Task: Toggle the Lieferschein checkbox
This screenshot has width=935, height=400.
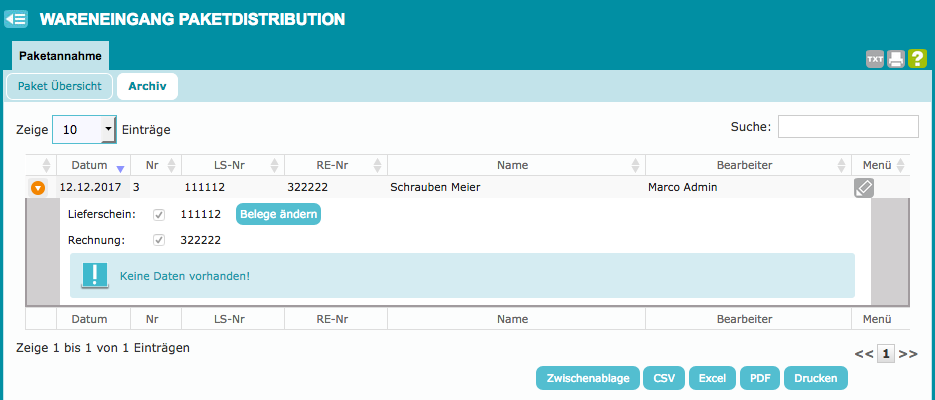Action: 158,215
